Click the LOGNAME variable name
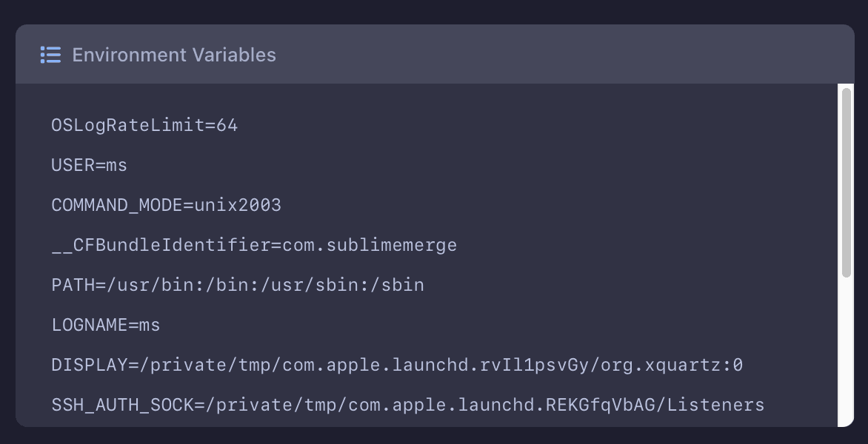 tap(89, 326)
